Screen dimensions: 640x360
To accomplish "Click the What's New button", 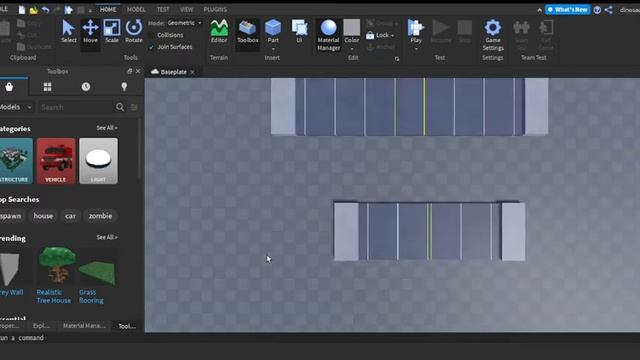I will [x=568, y=9].
